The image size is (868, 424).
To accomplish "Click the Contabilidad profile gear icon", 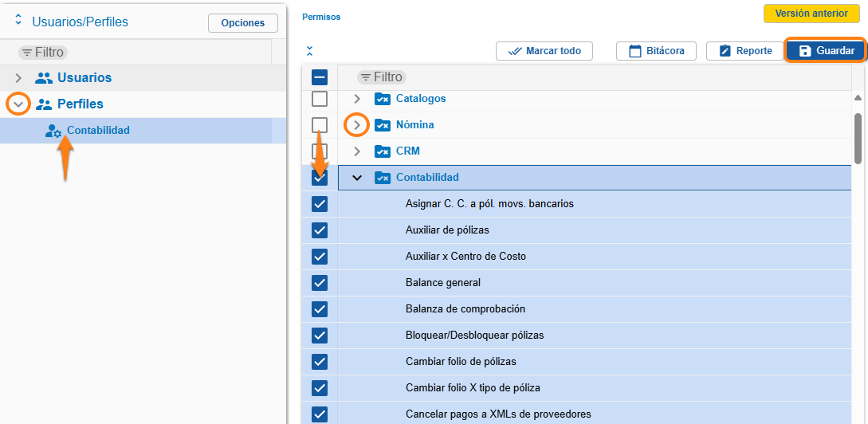I will click(x=53, y=132).
